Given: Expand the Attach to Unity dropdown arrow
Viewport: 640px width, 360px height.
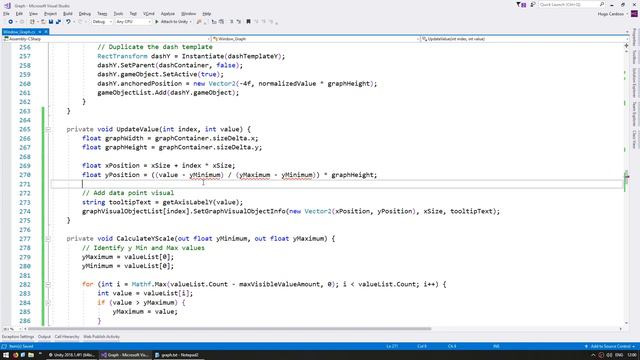Looking at the screenshot, I should click(191, 22).
